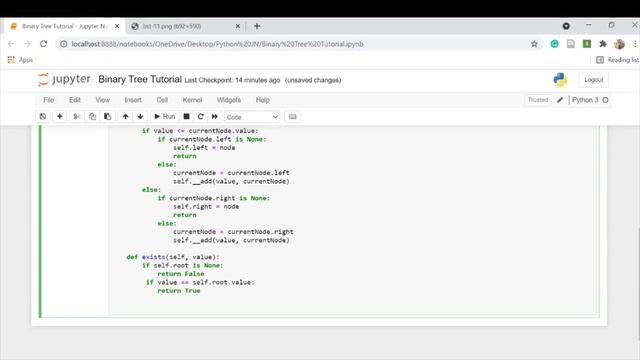Click the Jupyter logo
The height and width of the screenshot is (360, 640).
[x=64, y=79]
